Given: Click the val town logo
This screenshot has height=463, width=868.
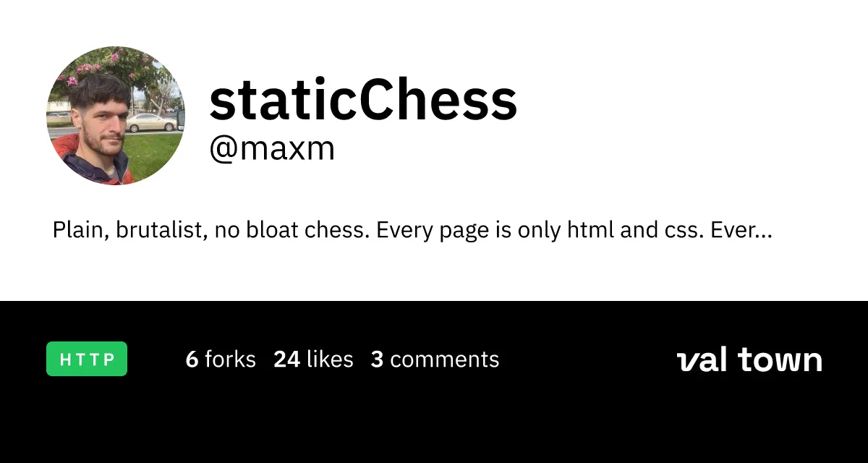Looking at the screenshot, I should (749, 360).
